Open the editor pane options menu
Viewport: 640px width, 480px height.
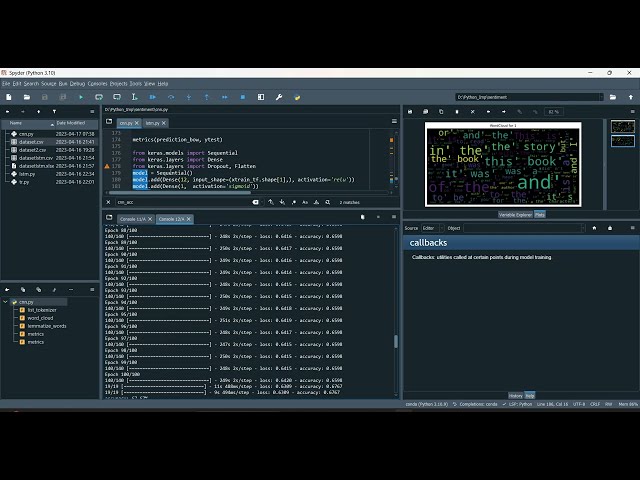click(394, 121)
